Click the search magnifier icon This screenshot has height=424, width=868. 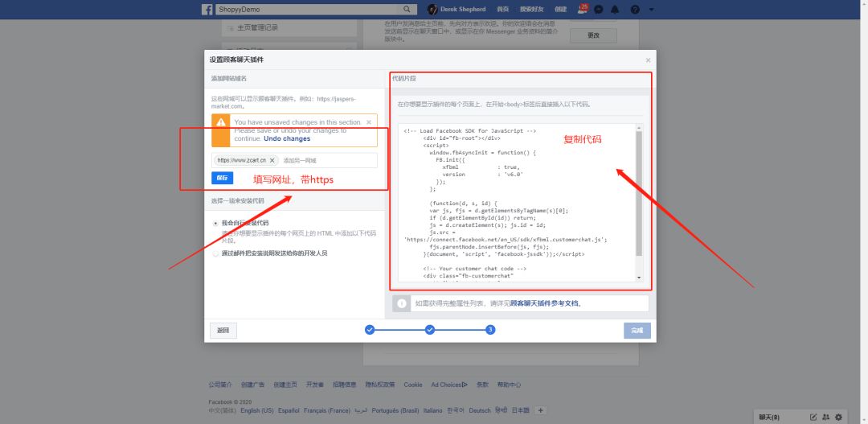408,9
